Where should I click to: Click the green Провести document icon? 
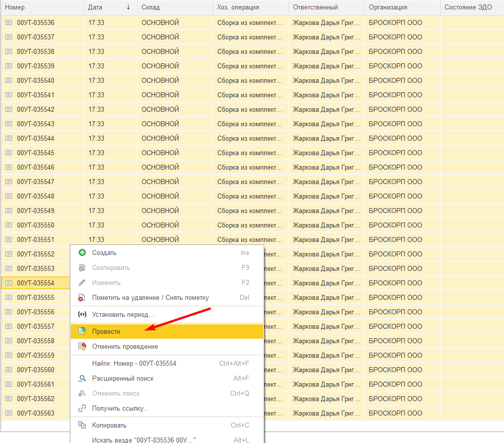click(82, 331)
